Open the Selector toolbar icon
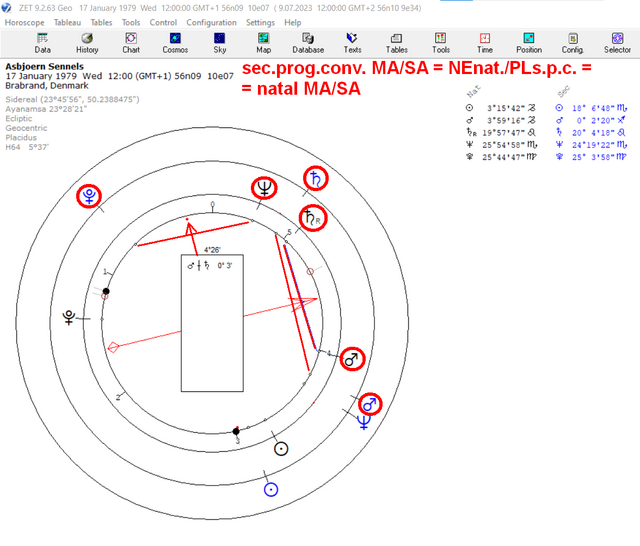This screenshot has width=640, height=546. pos(617,43)
